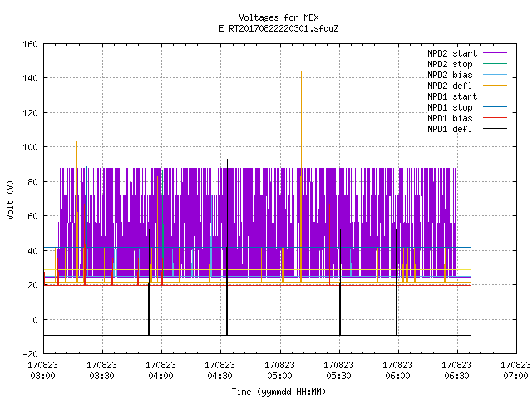Screen dimensions: 532x399
Task: Click the NPD1 bias red legend line
Action: click(x=495, y=118)
